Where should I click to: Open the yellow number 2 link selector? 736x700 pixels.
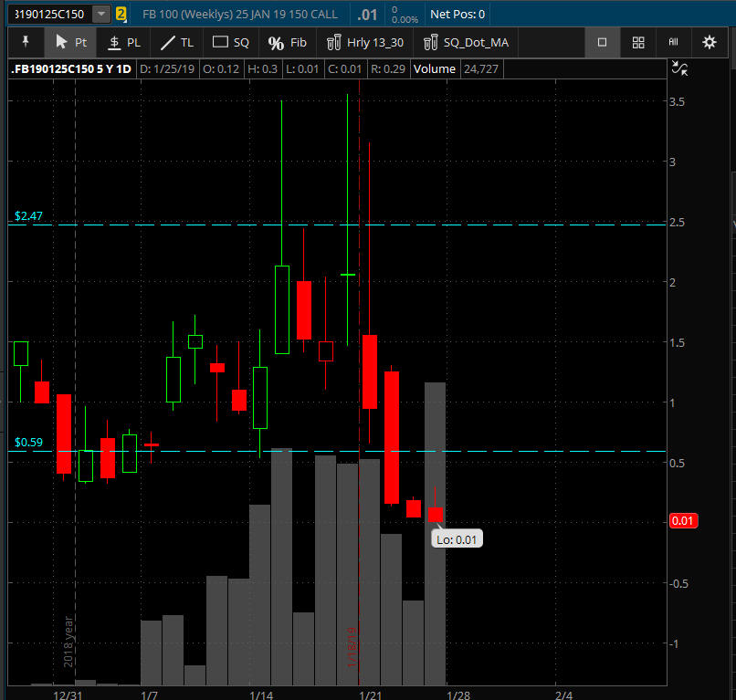tap(121, 14)
